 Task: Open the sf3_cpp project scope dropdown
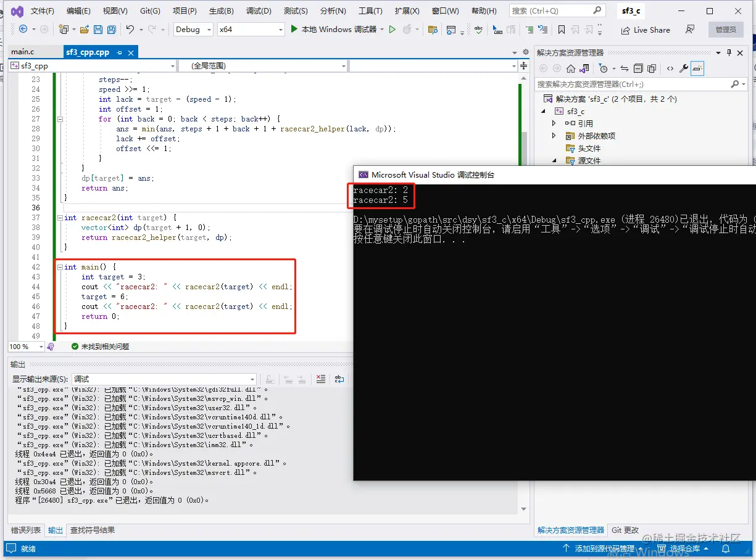[x=93, y=65]
